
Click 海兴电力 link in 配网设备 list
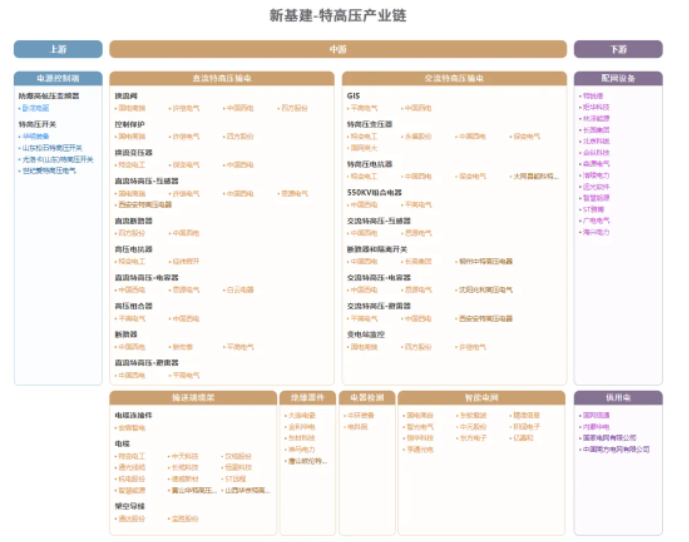(x=596, y=232)
